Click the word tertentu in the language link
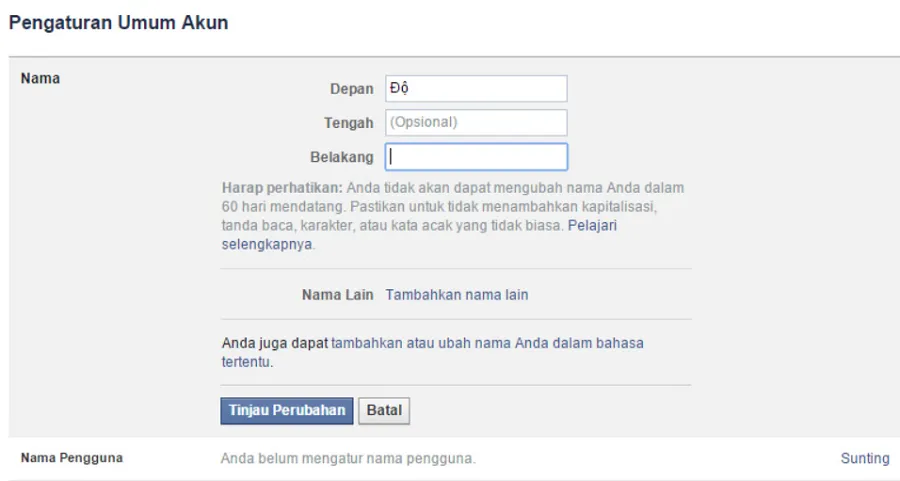This screenshot has width=900, height=481. coord(246,362)
